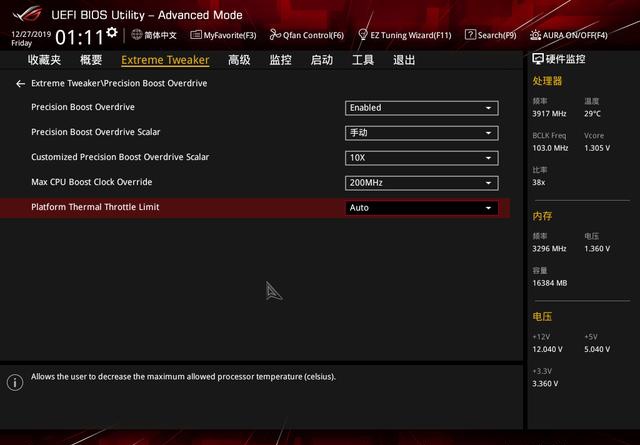Click the 硬件监控 monitor icon
Image resolution: width=640 pixels, height=445 pixels.
pyautogui.click(x=538, y=59)
